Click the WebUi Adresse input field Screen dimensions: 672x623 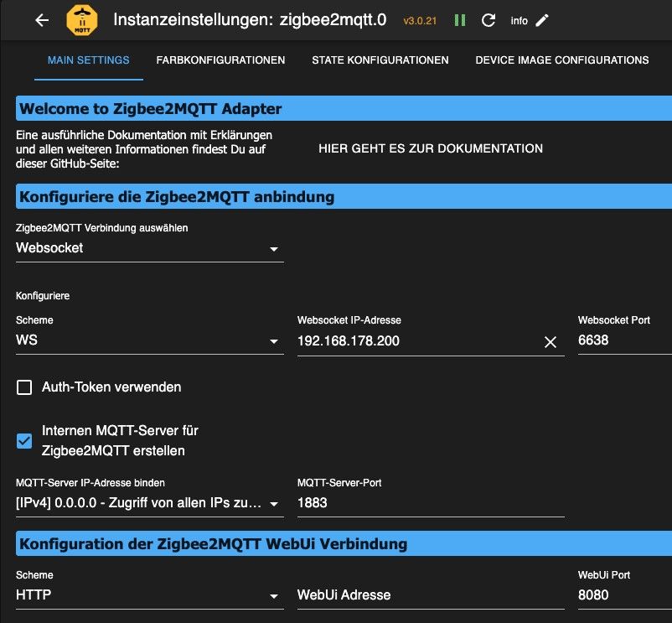pyautogui.click(x=431, y=595)
